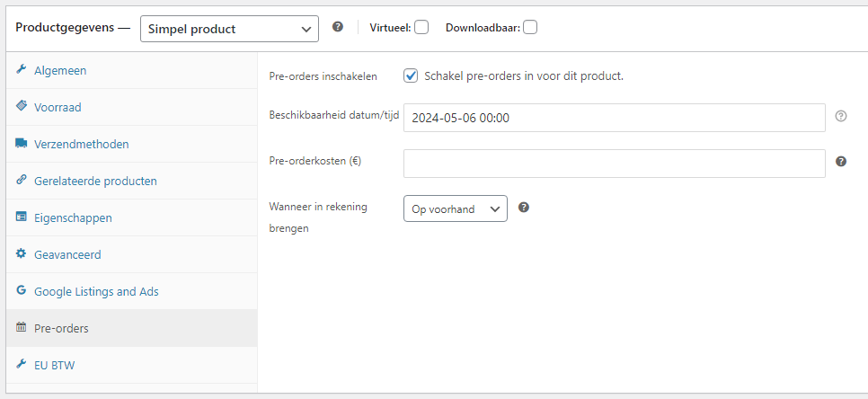Click the help icon next to product type dropdown
This screenshot has width=868, height=399.
point(338,27)
